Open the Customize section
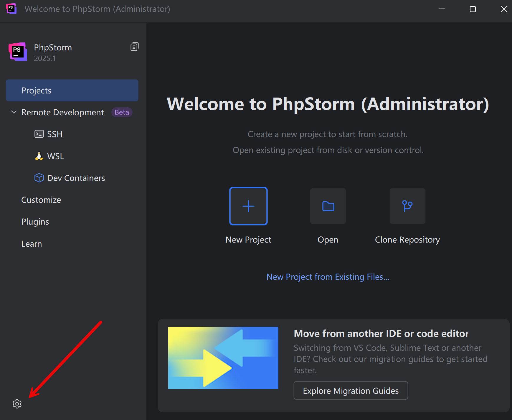This screenshot has height=420, width=512. point(41,200)
